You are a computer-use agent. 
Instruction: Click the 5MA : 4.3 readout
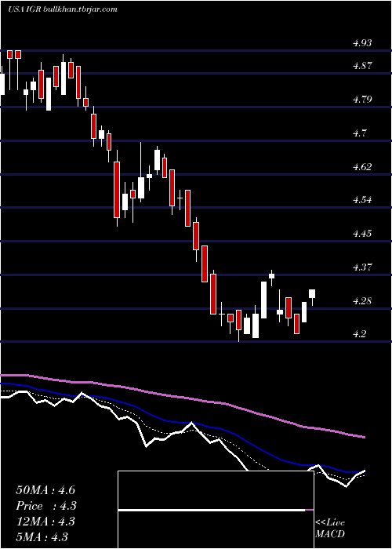coord(42,537)
